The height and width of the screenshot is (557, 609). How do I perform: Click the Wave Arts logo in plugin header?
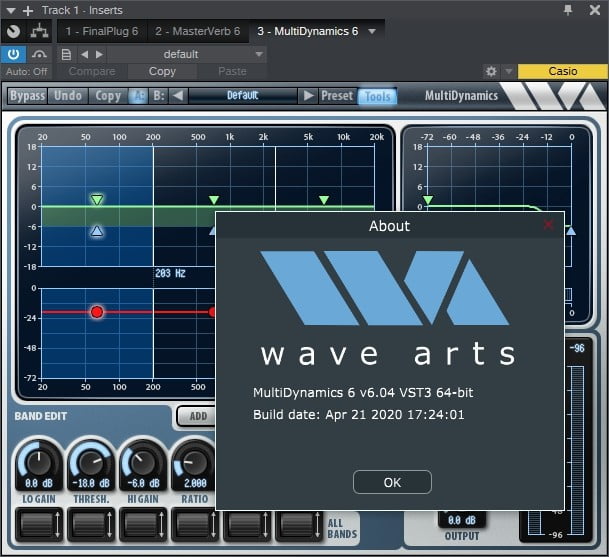pyautogui.click(x=554, y=96)
